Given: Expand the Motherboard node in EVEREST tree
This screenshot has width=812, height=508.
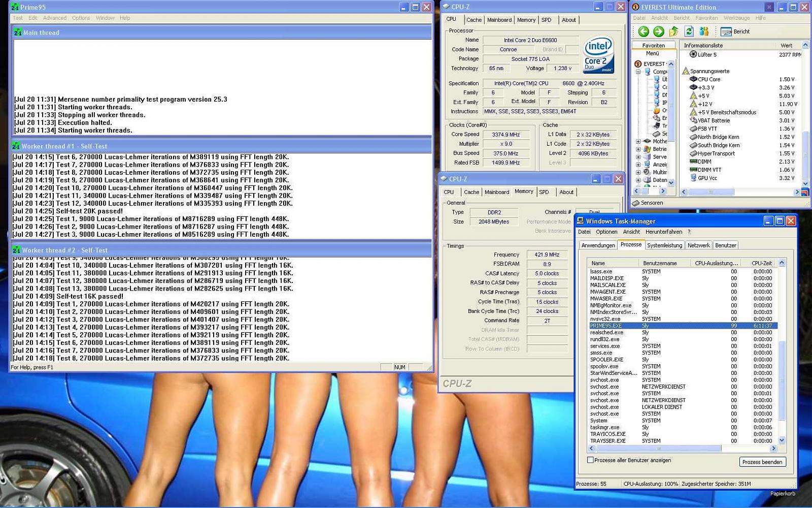Looking at the screenshot, I should [638, 142].
